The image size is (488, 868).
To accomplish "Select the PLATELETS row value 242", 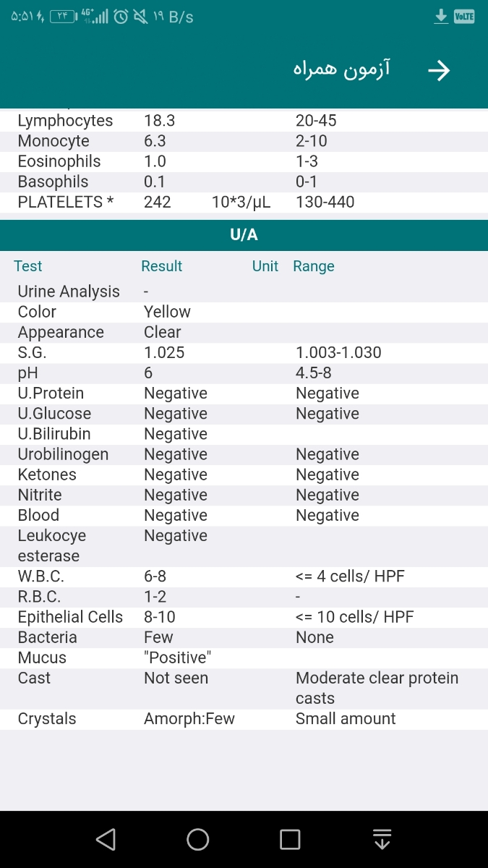I will [x=157, y=202].
